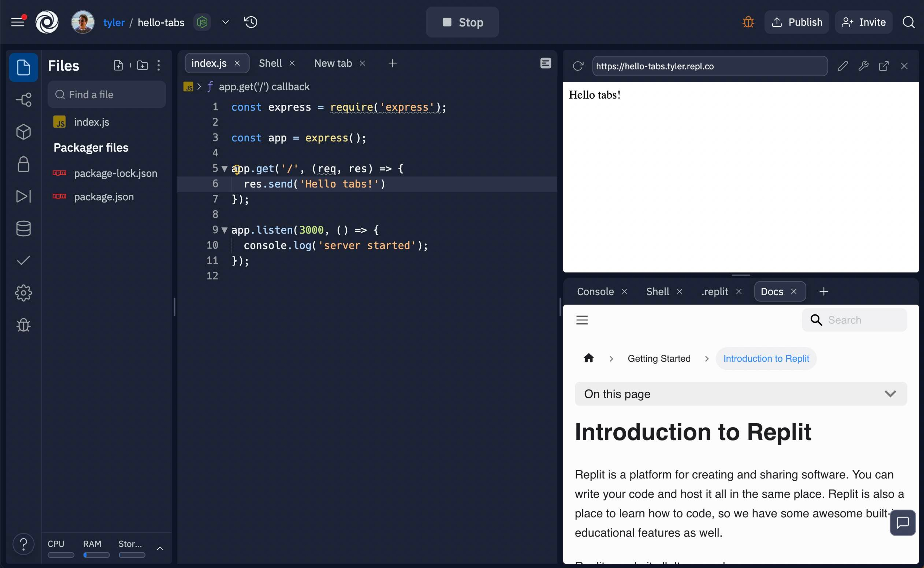Toggle the docs hamburger menu
This screenshot has width=924, height=568.
click(x=582, y=320)
